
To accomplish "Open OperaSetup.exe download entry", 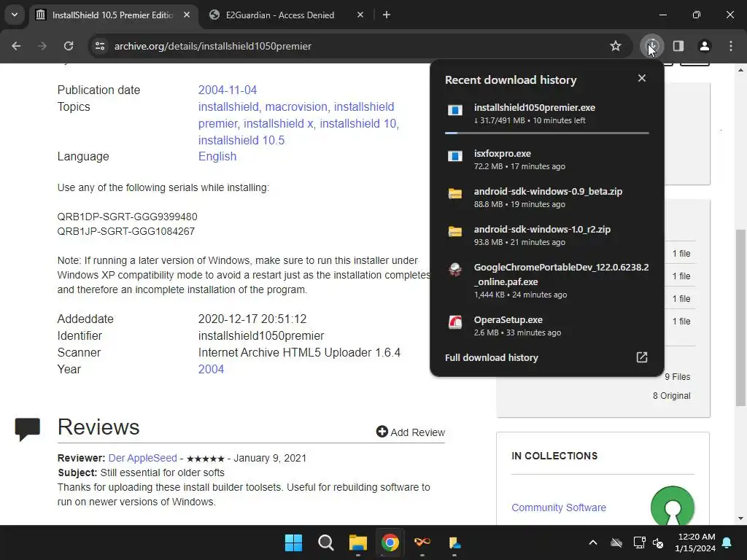I will pos(547,326).
